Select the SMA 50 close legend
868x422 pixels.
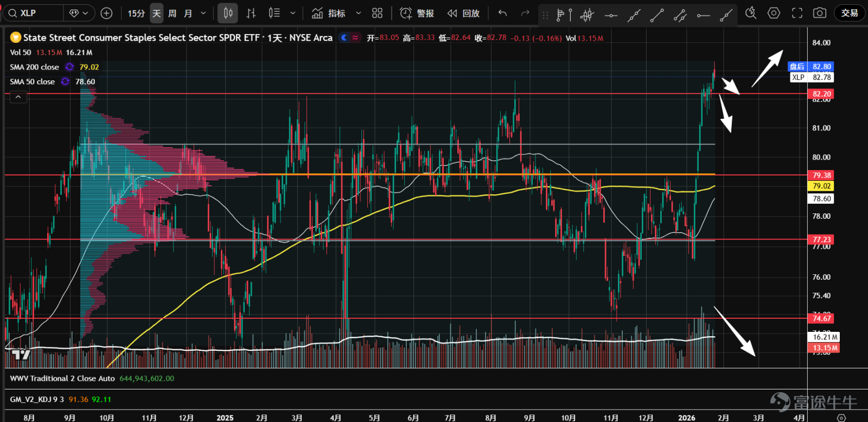(32, 81)
